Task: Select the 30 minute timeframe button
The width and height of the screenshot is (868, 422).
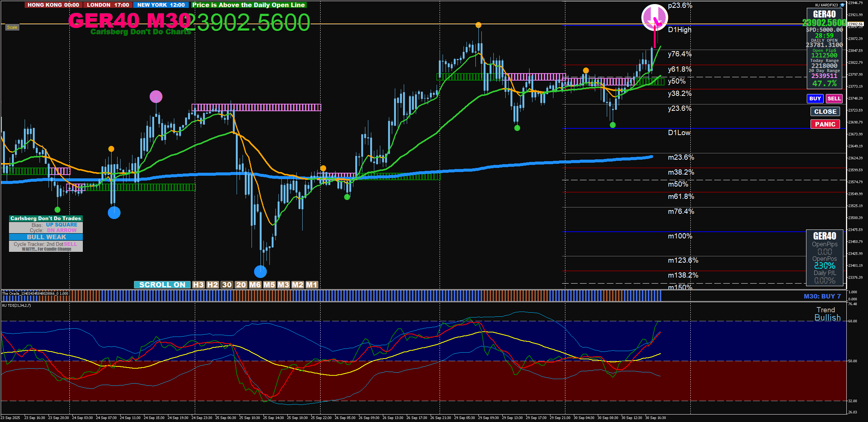Action: click(x=227, y=285)
